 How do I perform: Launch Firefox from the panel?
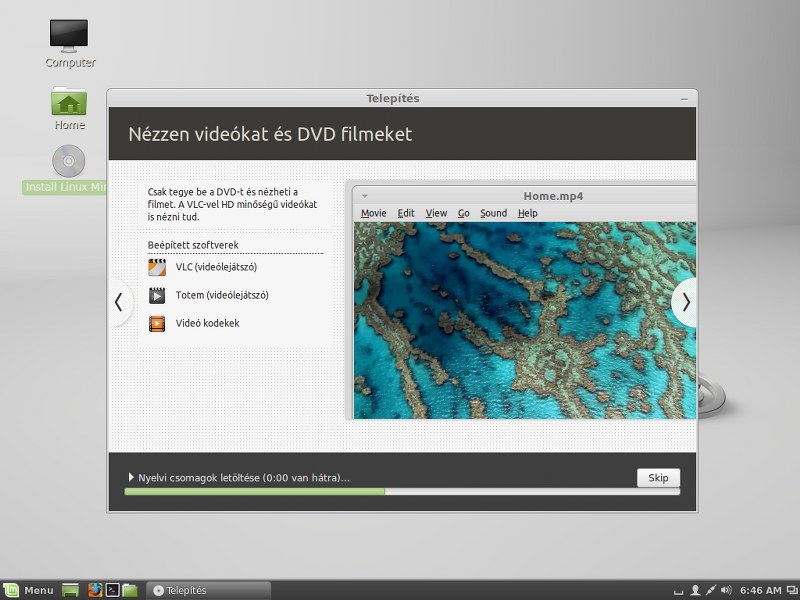pyautogui.click(x=95, y=590)
